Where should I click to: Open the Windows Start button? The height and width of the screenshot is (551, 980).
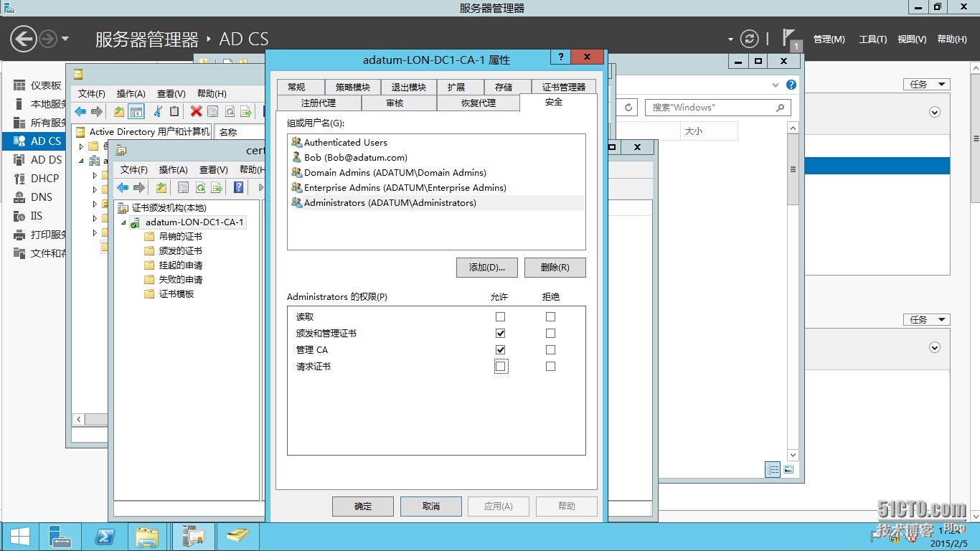click(19, 537)
